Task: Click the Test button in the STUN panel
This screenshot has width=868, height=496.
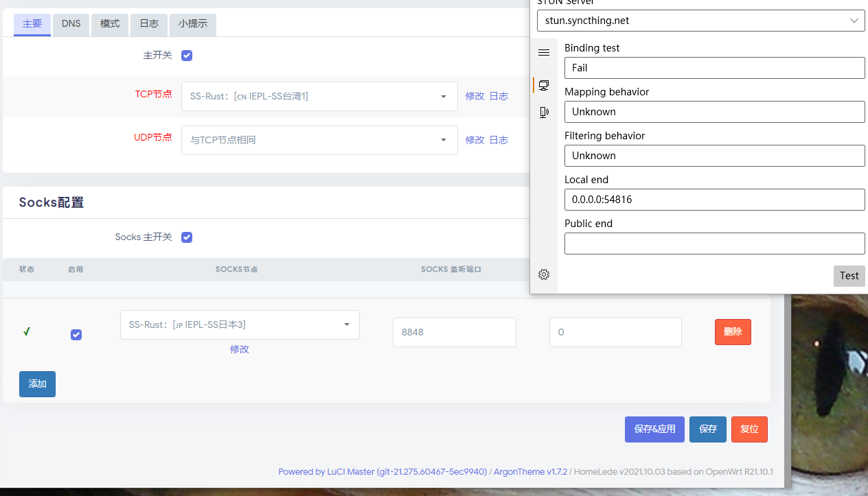Action: [849, 276]
